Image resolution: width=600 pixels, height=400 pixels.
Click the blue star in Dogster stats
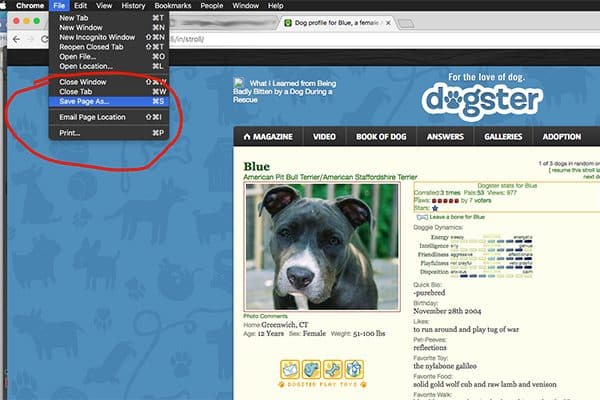pos(435,208)
